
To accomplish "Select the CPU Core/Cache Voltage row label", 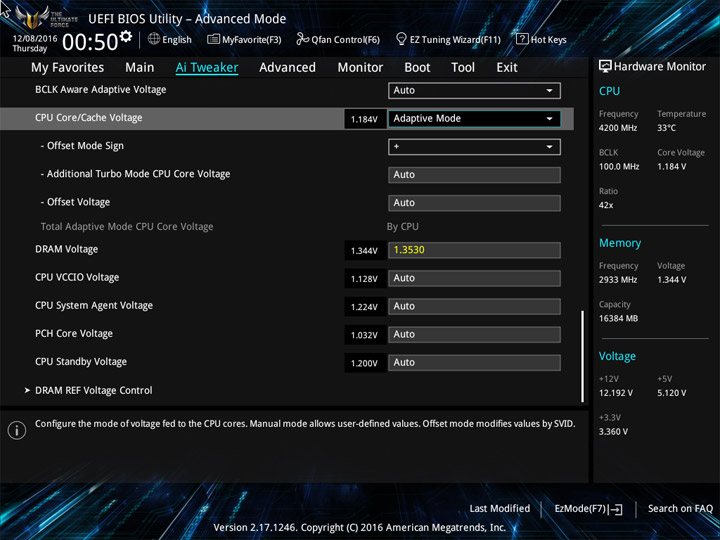I will click(89, 118).
